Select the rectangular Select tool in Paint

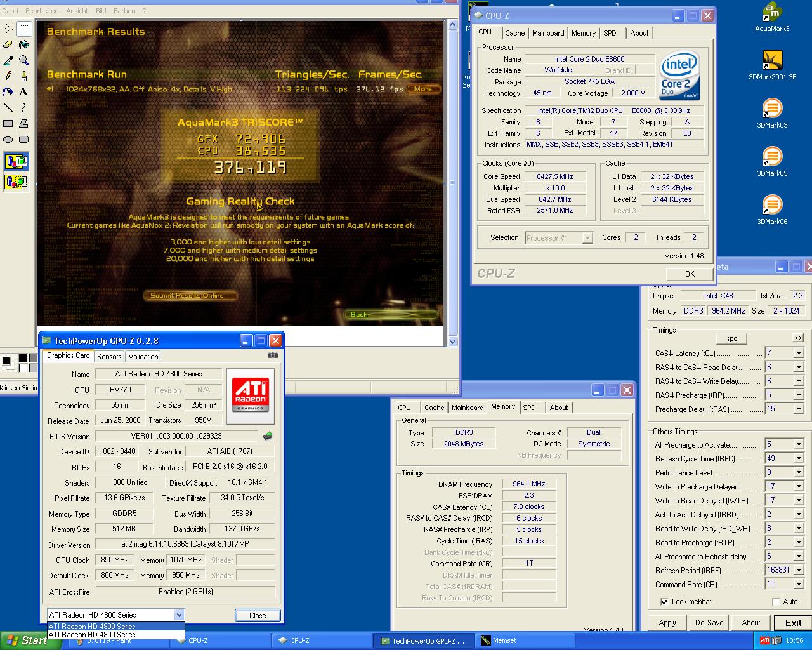tap(24, 29)
